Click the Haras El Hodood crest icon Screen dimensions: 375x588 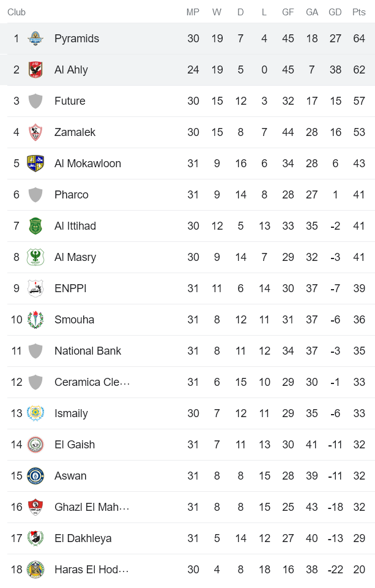point(35,570)
